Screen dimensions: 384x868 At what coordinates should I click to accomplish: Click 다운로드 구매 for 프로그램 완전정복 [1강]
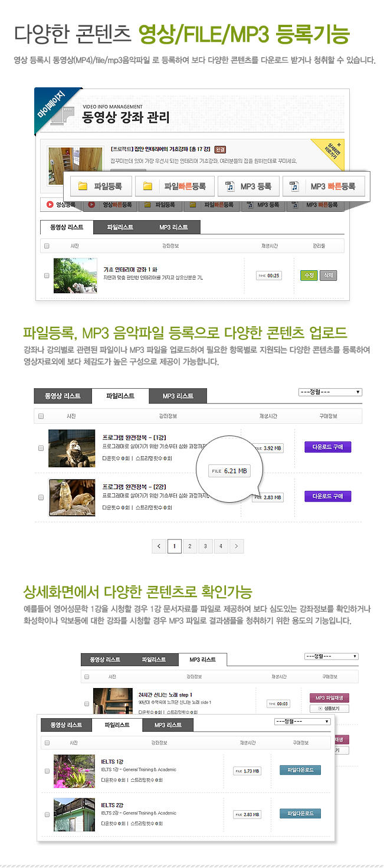click(328, 447)
